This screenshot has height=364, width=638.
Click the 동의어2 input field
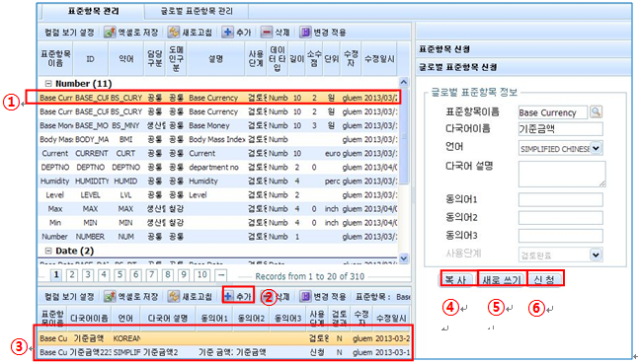pos(560,218)
